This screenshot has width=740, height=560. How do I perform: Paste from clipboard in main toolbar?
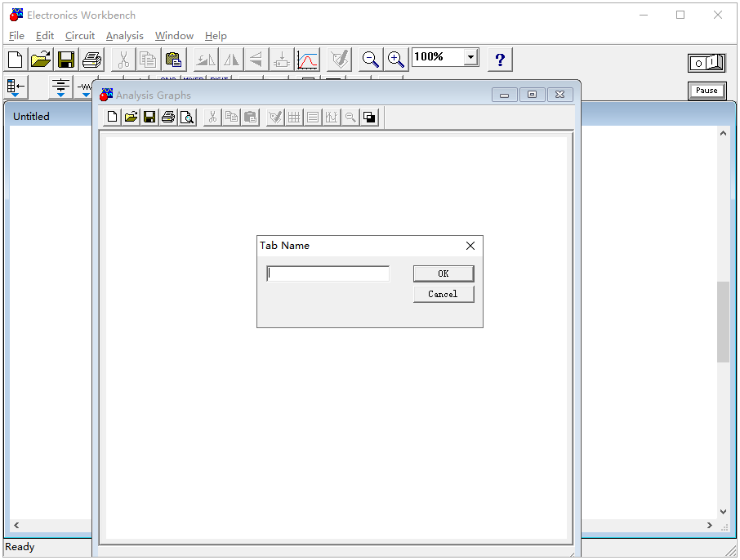pyautogui.click(x=174, y=60)
